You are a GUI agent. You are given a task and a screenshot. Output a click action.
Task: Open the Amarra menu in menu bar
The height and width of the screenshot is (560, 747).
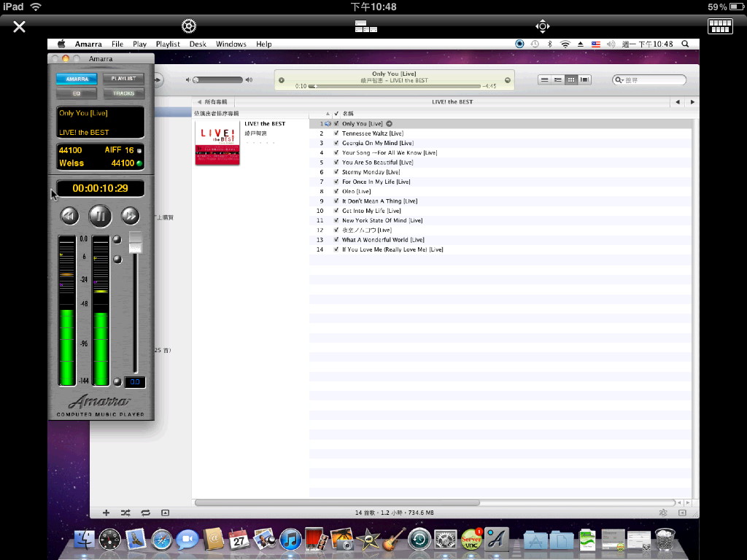pyautogui.click(x=88, y=44)
